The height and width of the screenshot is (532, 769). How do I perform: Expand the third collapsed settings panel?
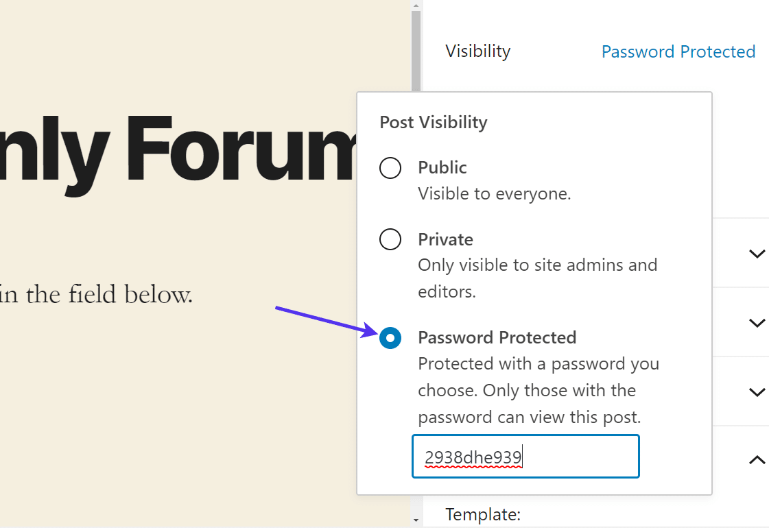[x=757, y=391]
